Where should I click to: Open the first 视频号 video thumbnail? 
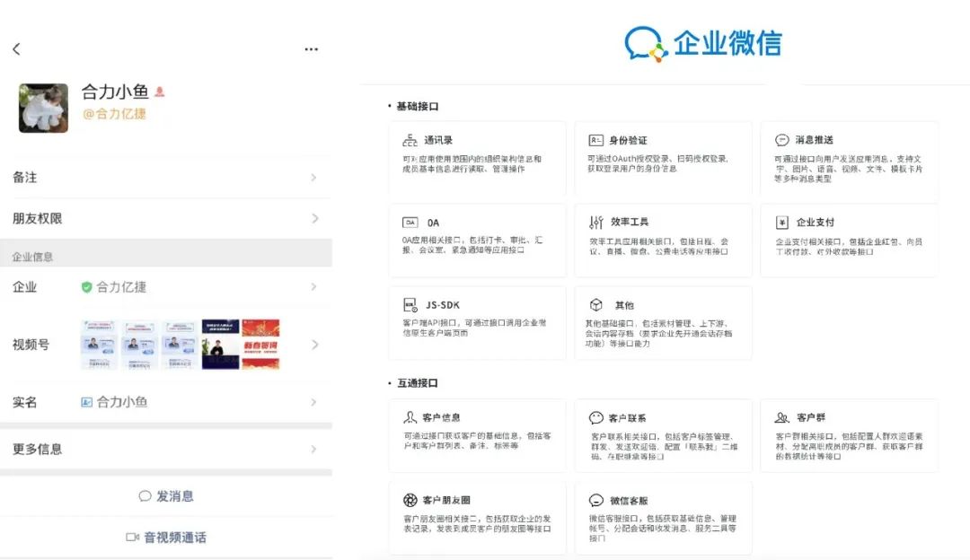click(x=100, y=345)
